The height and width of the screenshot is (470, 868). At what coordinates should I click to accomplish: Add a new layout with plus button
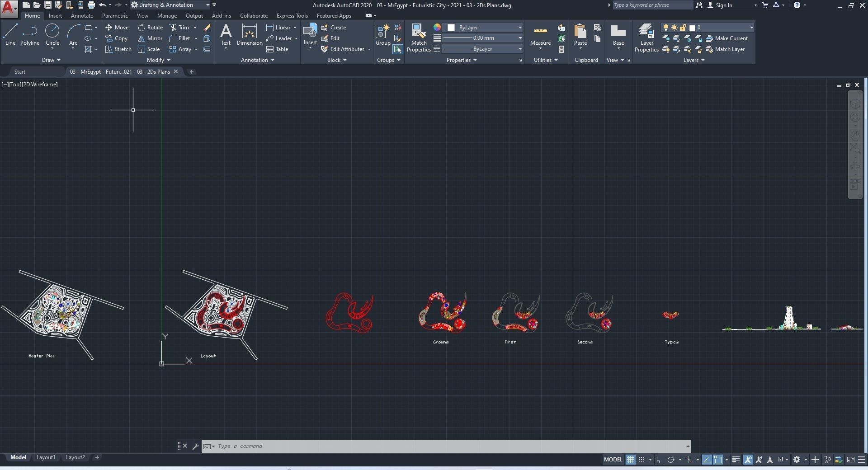(97, 457)
